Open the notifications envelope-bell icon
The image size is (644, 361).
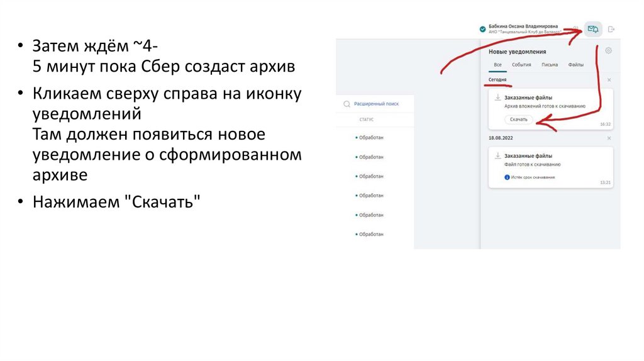coord(592,29)
